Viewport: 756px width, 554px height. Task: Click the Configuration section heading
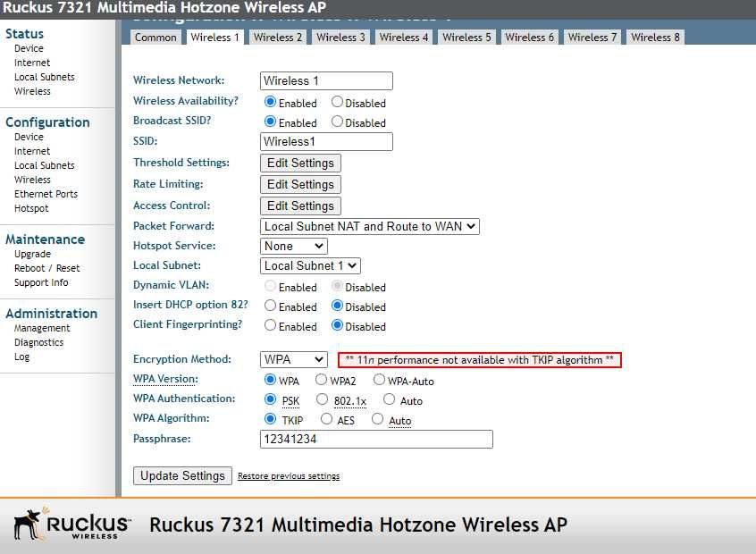47,122
